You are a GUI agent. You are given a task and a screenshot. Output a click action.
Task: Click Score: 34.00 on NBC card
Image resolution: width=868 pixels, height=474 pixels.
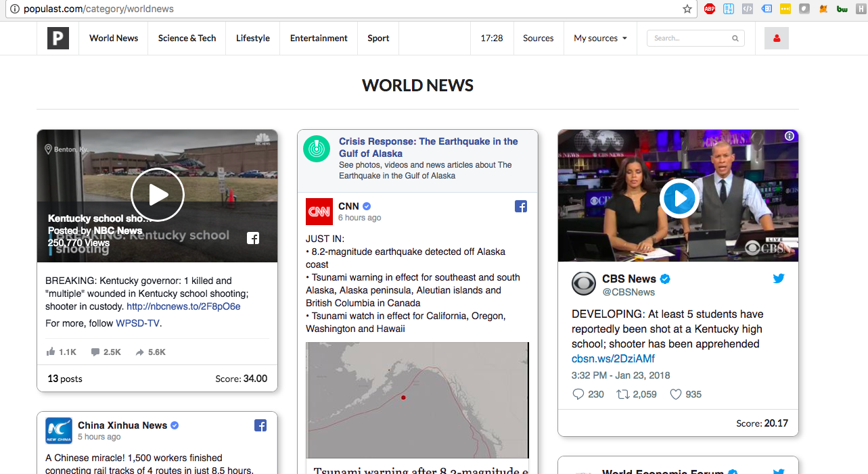pos(242,379)
